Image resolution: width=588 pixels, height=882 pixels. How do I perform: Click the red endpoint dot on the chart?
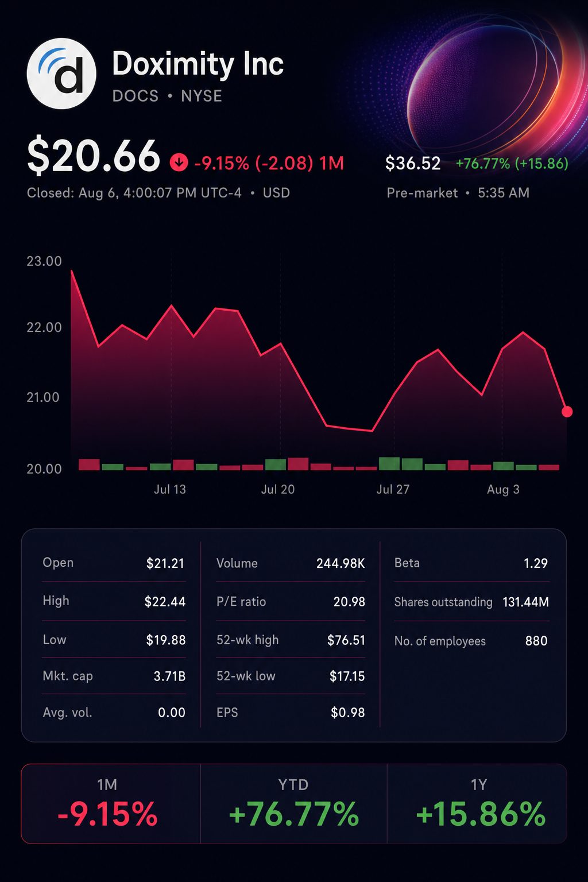tap(567, 412)
